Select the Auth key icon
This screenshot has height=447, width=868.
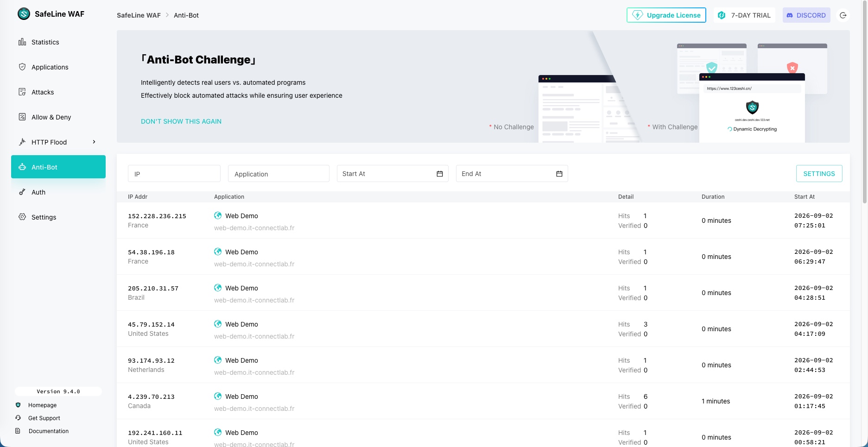point(22,192)
